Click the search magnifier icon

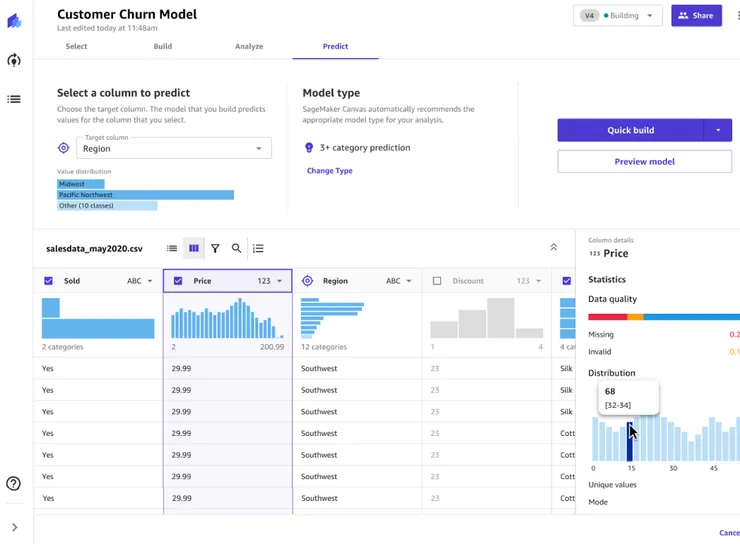pos(237,248)
